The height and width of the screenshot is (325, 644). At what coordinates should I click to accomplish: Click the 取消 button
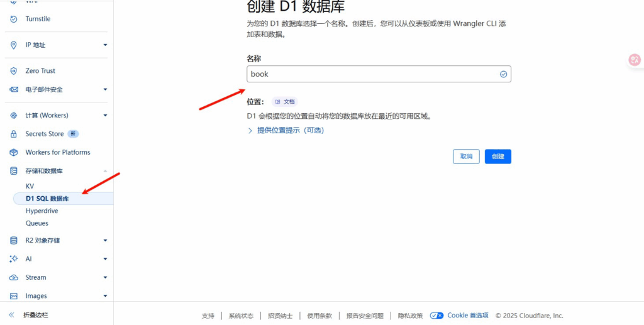[466, 157]
